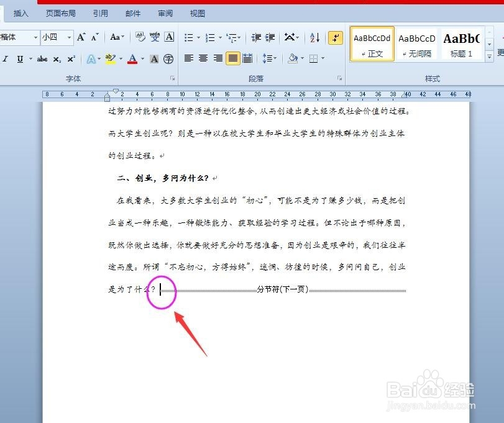Open the 插入 tab
The width and height of the screenshot is (504, 423).
pos(21,14)
